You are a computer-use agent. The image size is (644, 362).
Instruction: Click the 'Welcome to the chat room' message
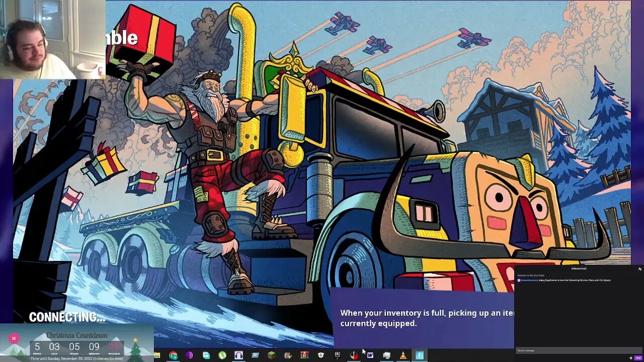click(530, 276)
